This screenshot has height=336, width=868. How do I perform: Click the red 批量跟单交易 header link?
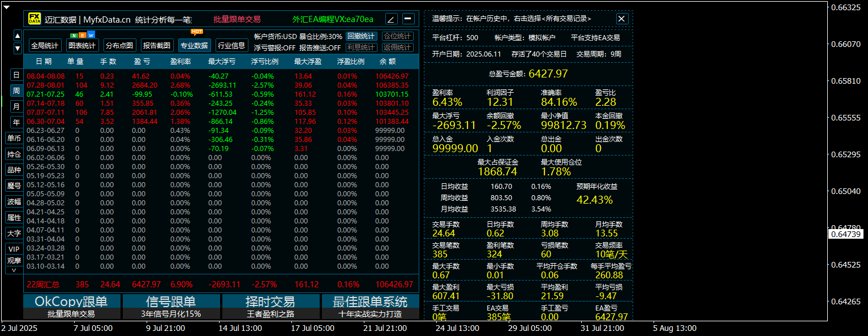(237, 19)
